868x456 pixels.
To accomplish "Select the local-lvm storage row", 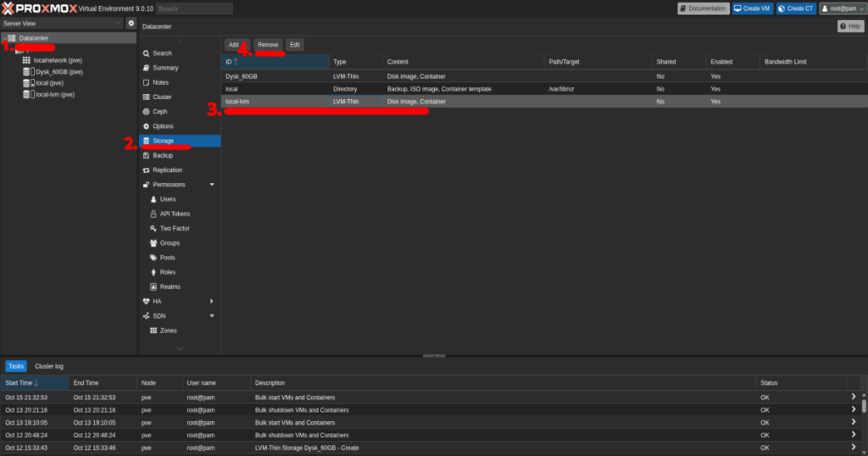I will (x=544, y=101).
